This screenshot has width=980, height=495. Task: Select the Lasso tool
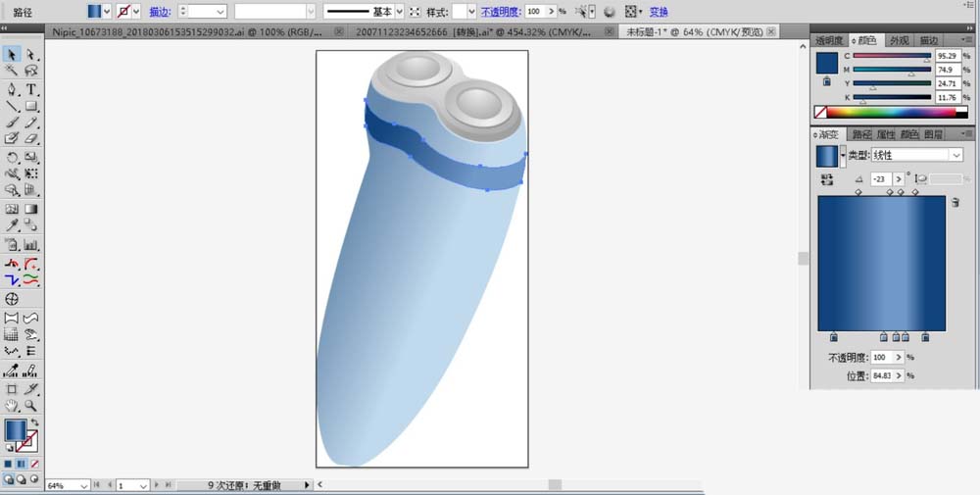(30, 71)
